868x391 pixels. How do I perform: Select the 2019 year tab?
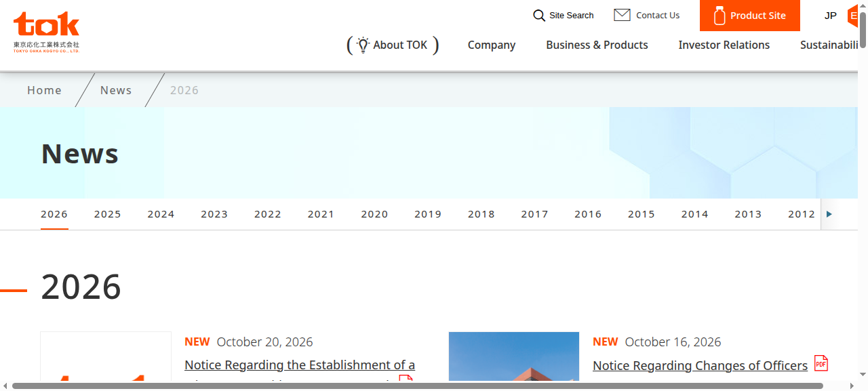point(428,214)
